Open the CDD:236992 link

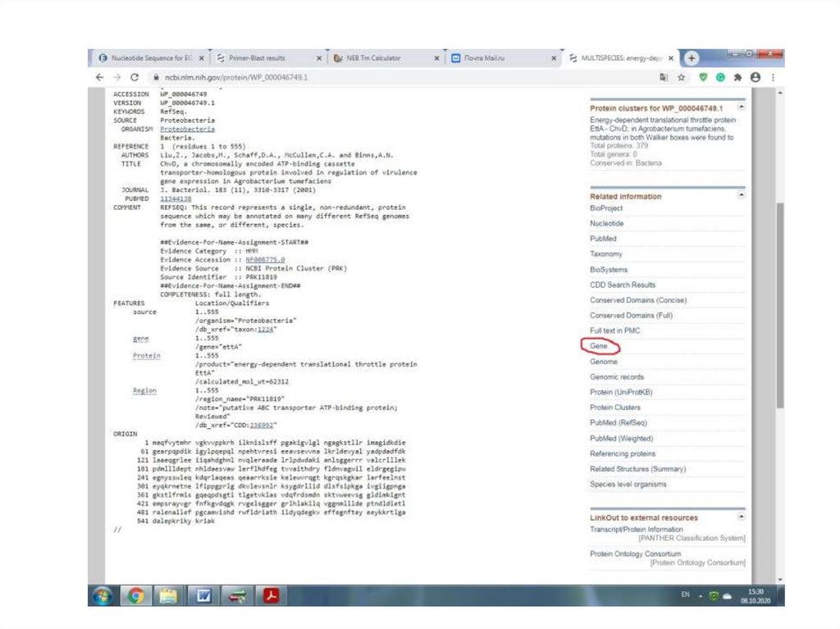pos(261,426)
